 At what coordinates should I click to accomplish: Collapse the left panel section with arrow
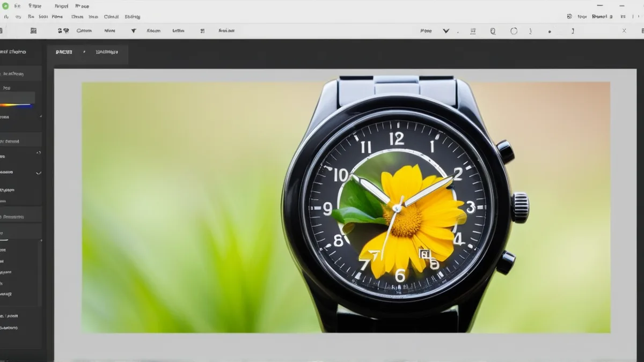click(x=38, y=153)
